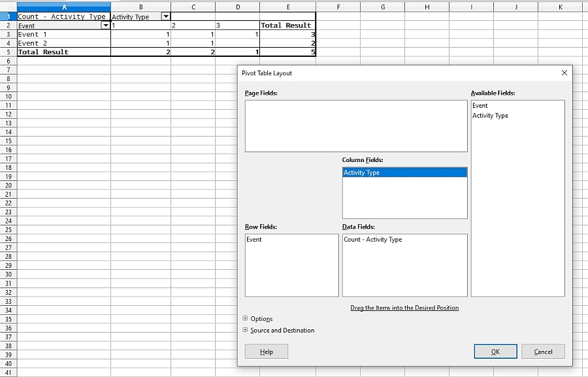This screenshot has width=588, height=377.
Task: Click inside the empty Page Fields area
Action: point(356,126)
